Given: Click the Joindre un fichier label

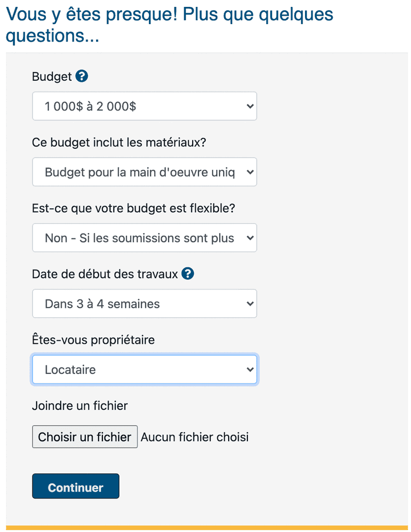Looking at the screenshot, I should pyautogui.click(x=79, y=405).
